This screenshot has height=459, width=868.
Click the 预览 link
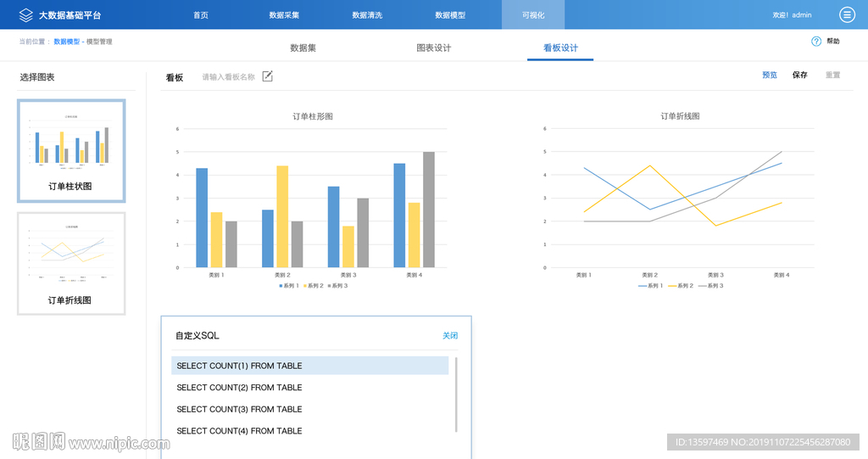pyautogui.click(x=770, y=76)
